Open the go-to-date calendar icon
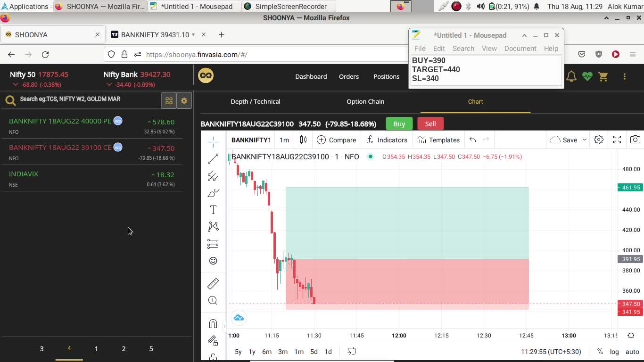This screenshot has width=644, height=362. click(351, 351)
